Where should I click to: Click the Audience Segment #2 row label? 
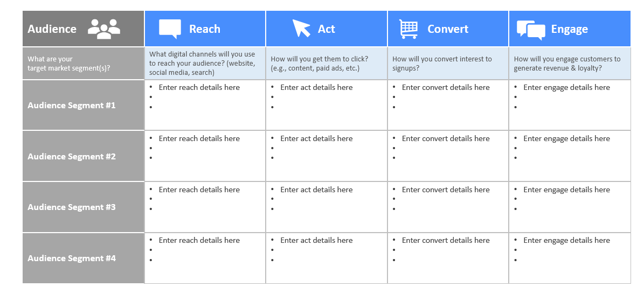click(72, 157)
